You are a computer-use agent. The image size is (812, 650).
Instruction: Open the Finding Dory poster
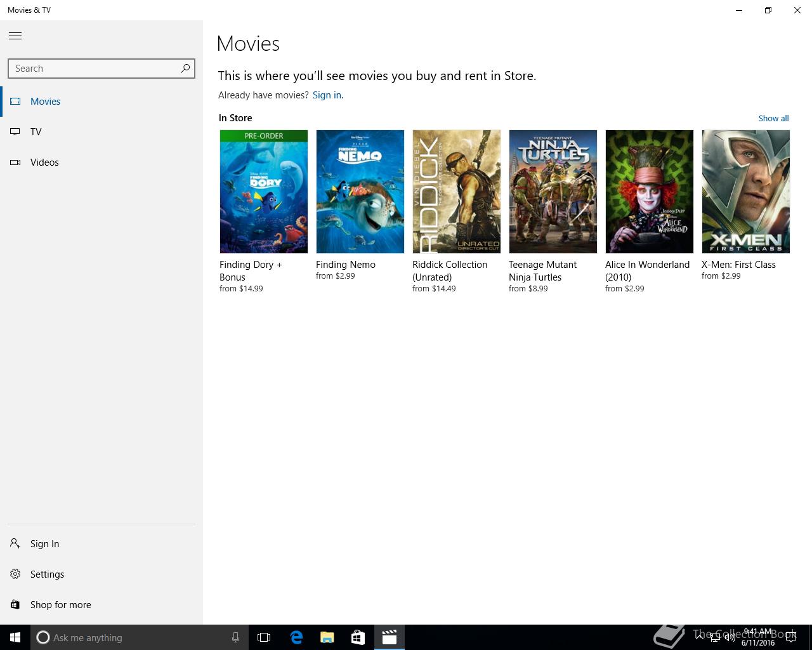coord(264,192)
